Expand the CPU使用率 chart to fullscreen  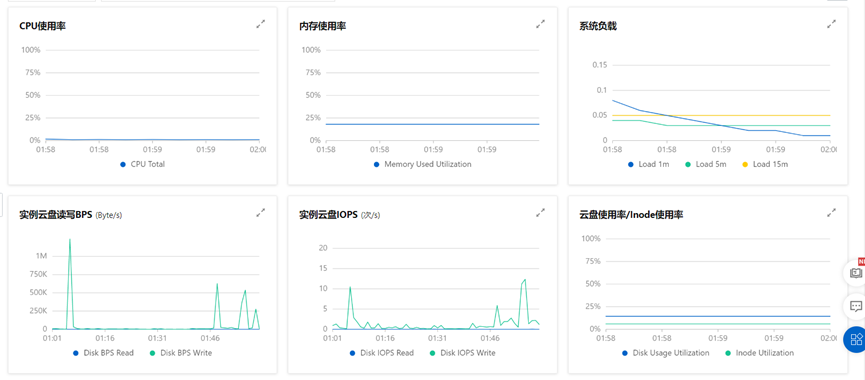pyautogui.click(x=260, y=24)
